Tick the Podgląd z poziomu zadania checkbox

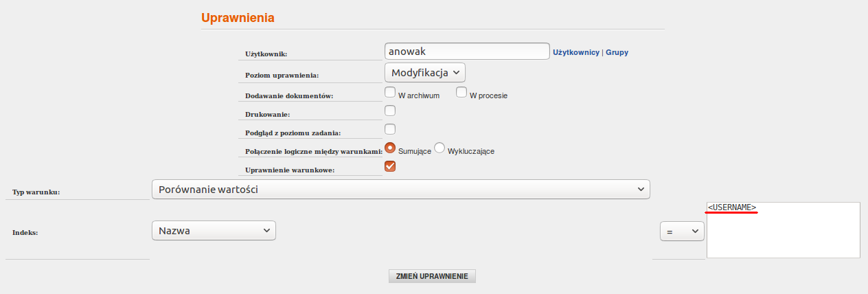390,129
